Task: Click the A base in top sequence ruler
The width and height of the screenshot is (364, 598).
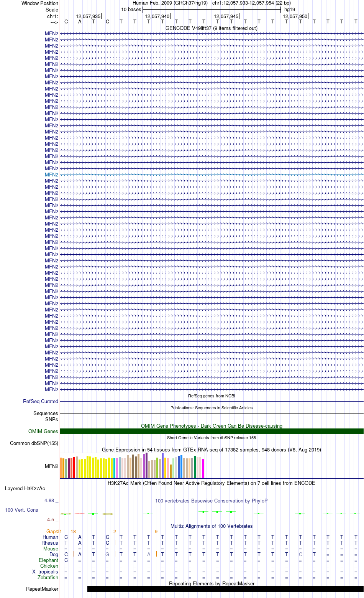Action: click(80, 21)
